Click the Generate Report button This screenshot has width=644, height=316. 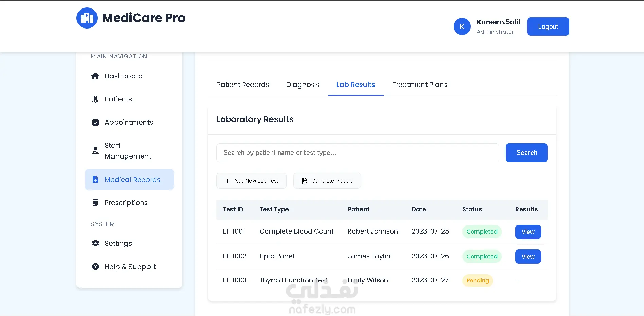[327, 181]
